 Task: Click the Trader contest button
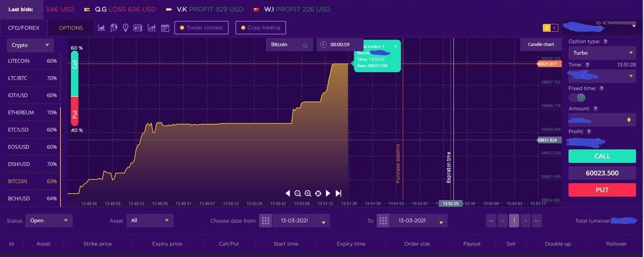[202, 28]
